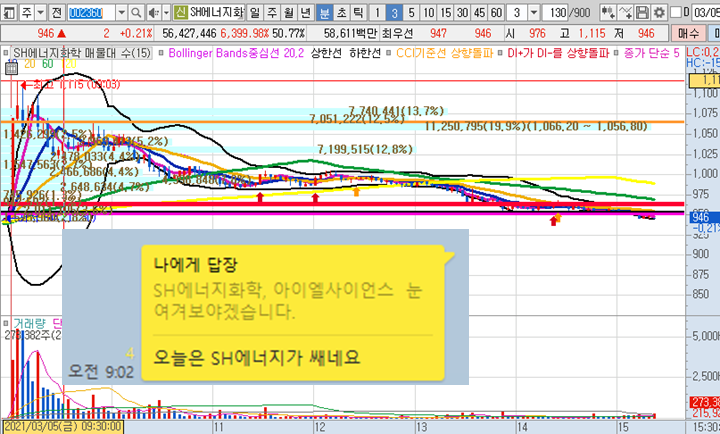Select 60-minute interval button
Image resolution: width=720 pixels, height=434 pixels.
496,12
